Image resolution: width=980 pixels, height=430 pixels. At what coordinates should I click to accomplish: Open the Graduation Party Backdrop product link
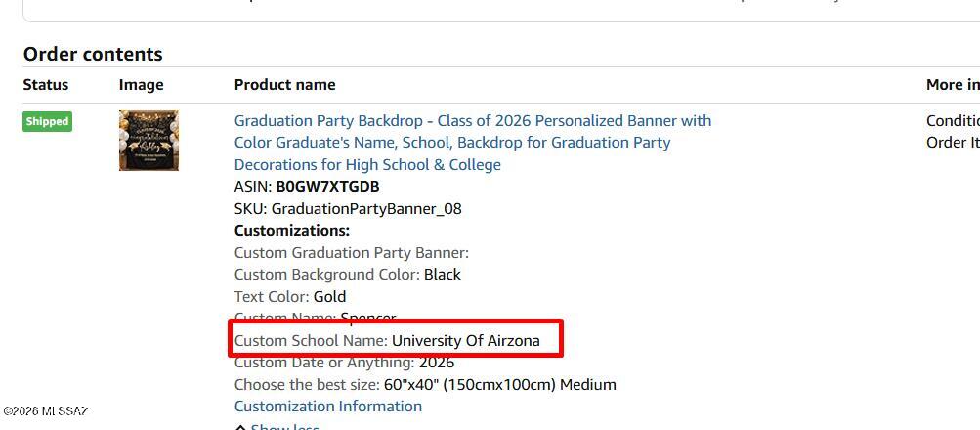tap(473, 143)
